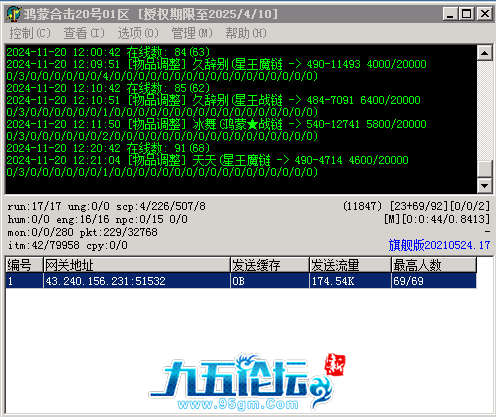Open the 查看(I) menu
The width and height of the screenshot is (496, 417).
click(84, 33)
